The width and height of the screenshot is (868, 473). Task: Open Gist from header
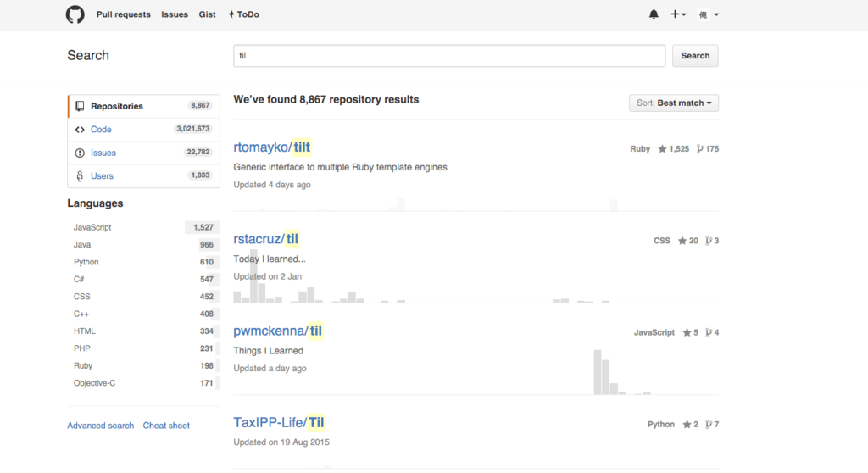(x=207, y=14)
